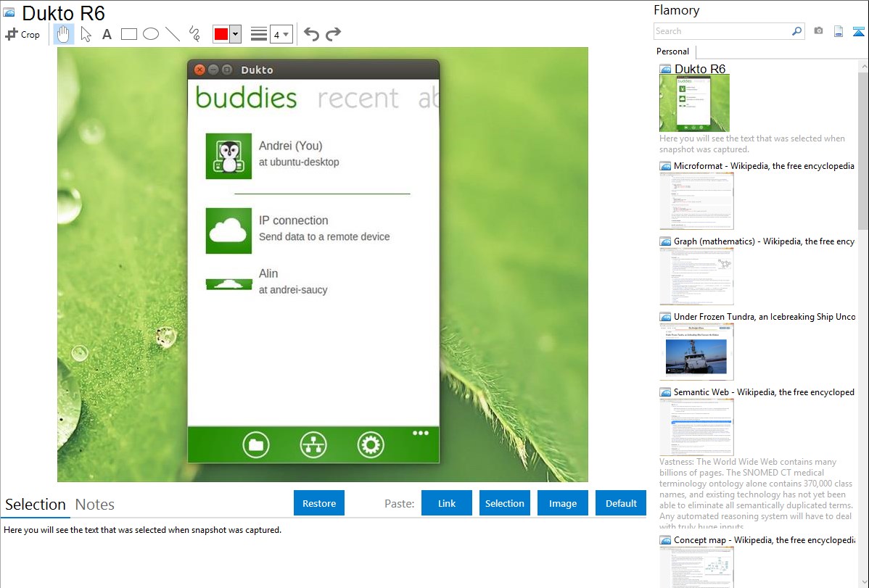
Task: Select the straight line tool
Action: click(x=173, y=34)
